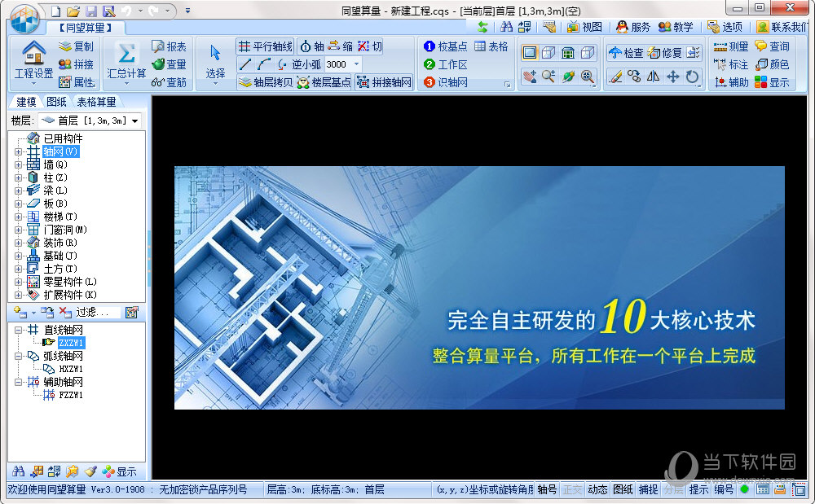Image resolution: width=815 pixels, height=504 pixels.
Task: Click the 2D plan view icon
Action: (x=529, y=52)
